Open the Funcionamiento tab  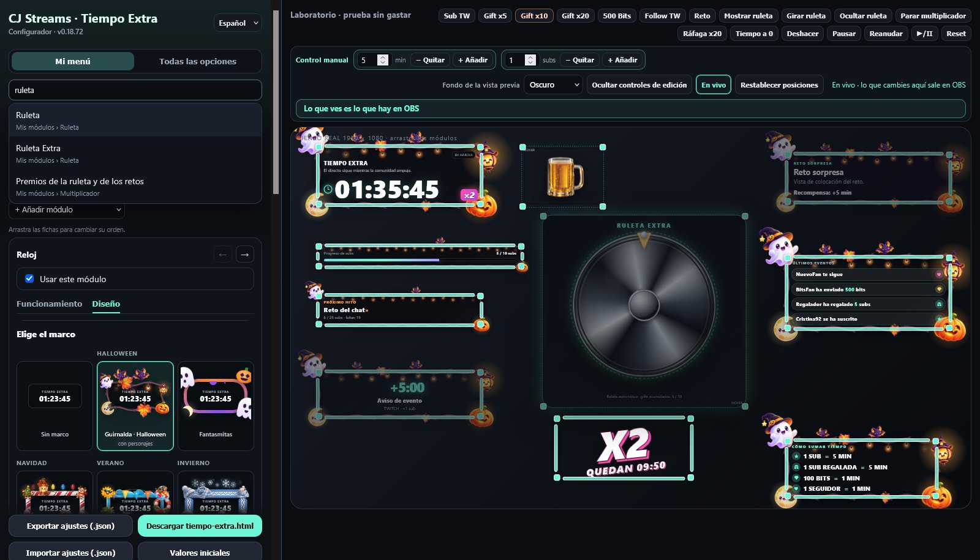coord(49,304)
